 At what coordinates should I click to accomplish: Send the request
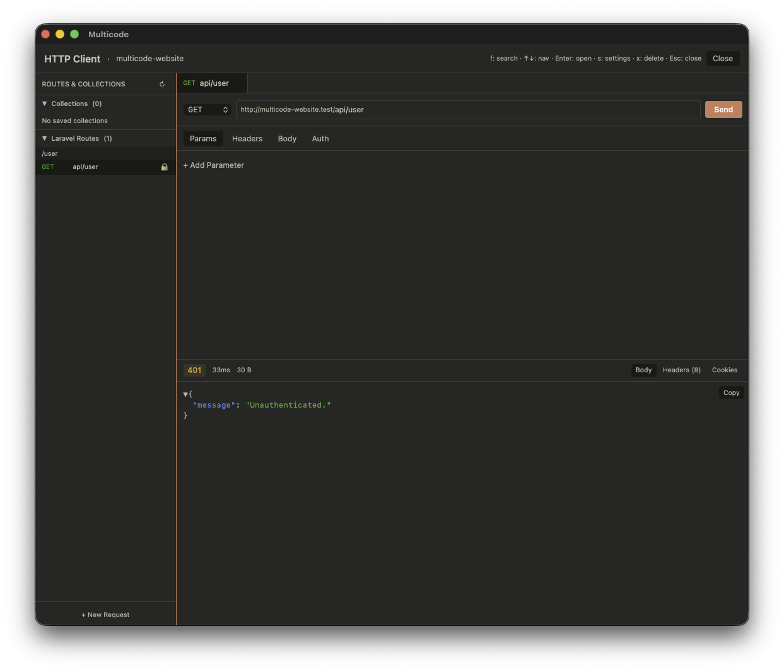click(723, 110)
